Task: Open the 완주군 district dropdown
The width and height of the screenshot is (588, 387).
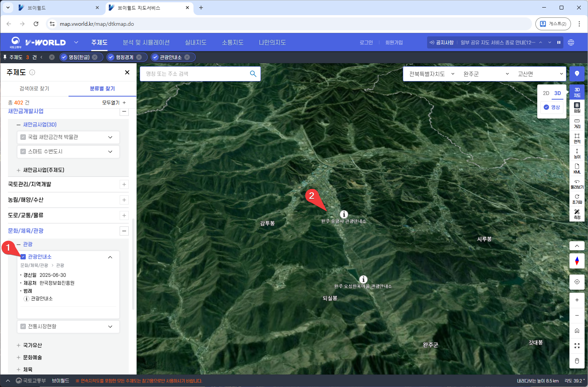Action: tap(486, 74)
